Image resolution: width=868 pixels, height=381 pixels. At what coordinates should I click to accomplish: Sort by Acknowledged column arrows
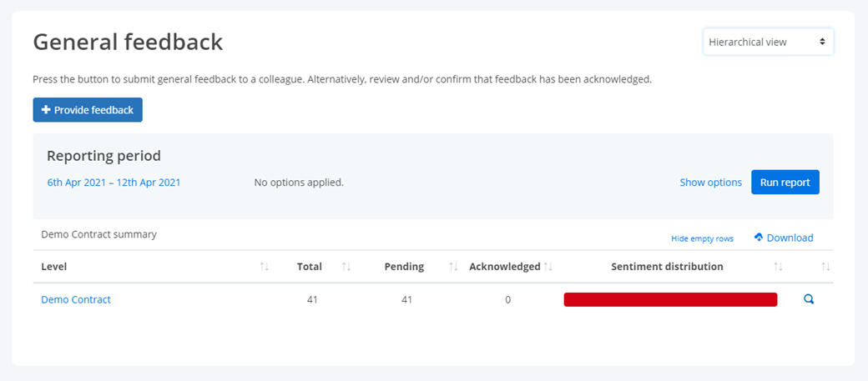pyautogui.click(x=548, y=267)
